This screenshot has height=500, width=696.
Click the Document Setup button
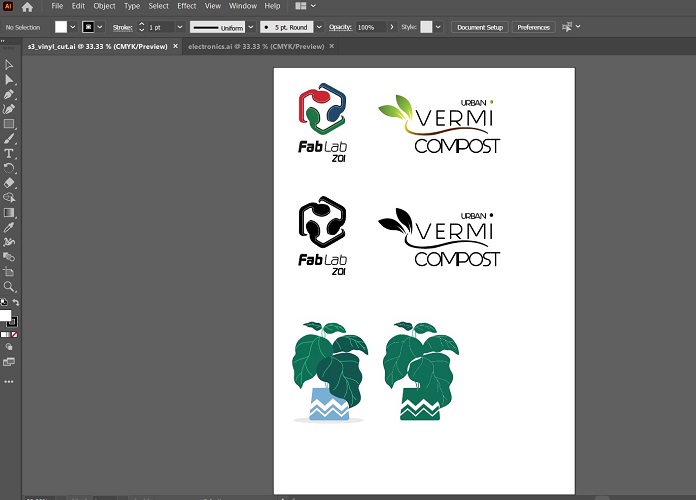tap(480, 27)
